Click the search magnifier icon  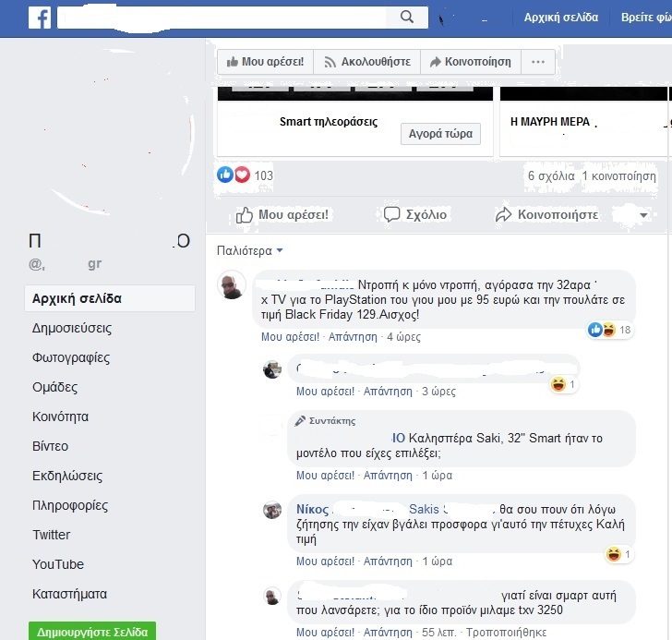tap(407, 18)
